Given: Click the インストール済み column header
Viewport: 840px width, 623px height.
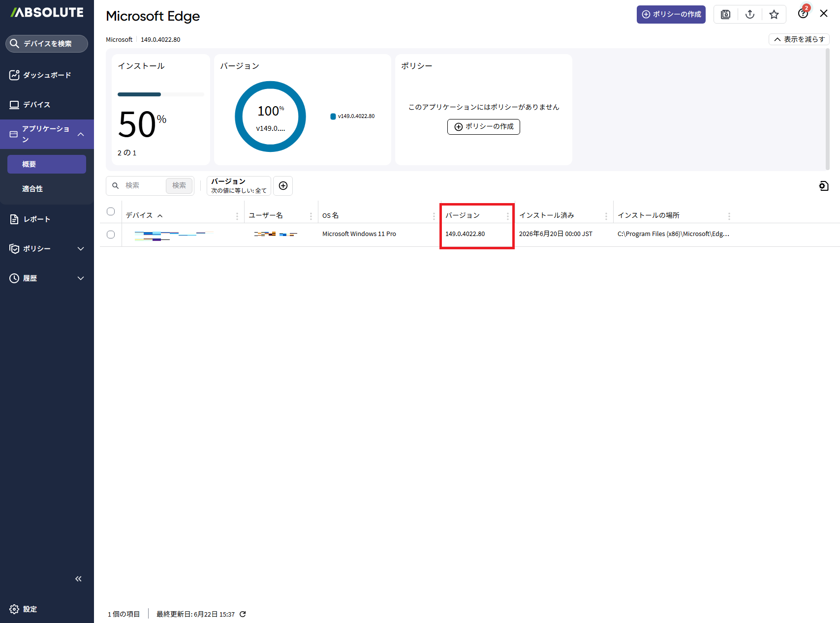Looking at the screenshot, I should (547, 215).
